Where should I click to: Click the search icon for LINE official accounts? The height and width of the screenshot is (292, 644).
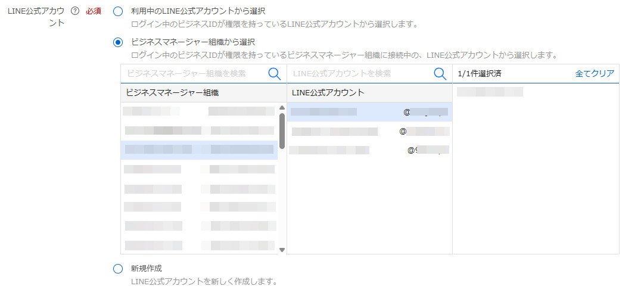(440, 74)
